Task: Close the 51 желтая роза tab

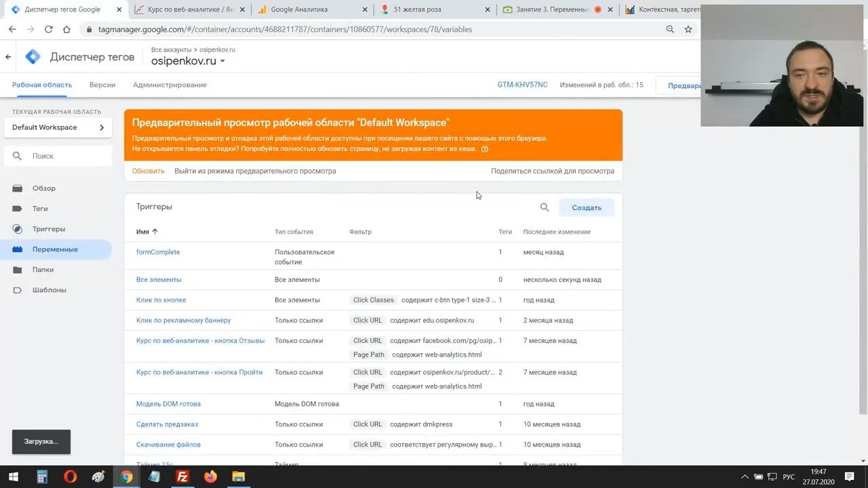Action: click(488, 9)
